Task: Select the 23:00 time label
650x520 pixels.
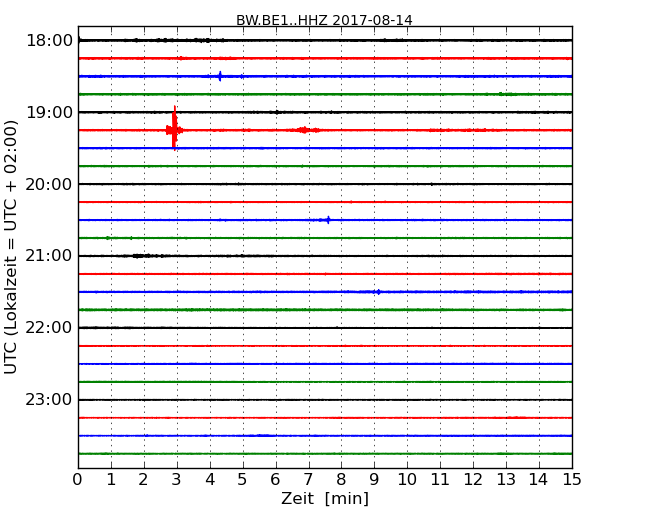Action: 49,400
